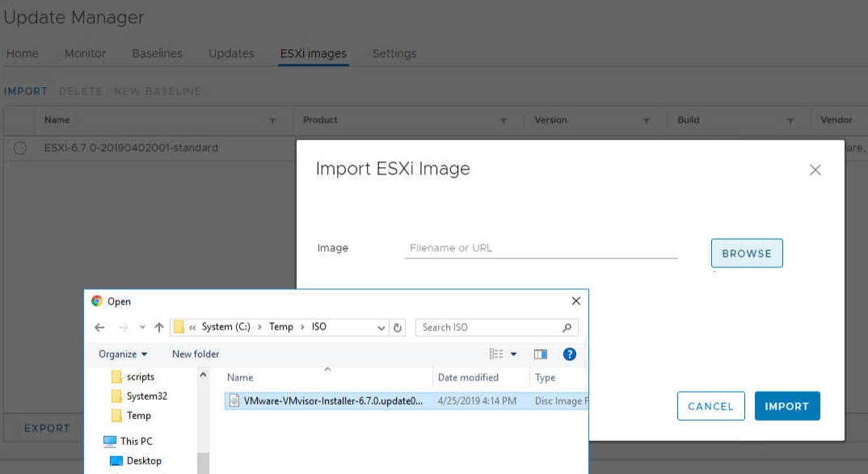
Task: Go to the Settings tab
Action: pos(394,53)
